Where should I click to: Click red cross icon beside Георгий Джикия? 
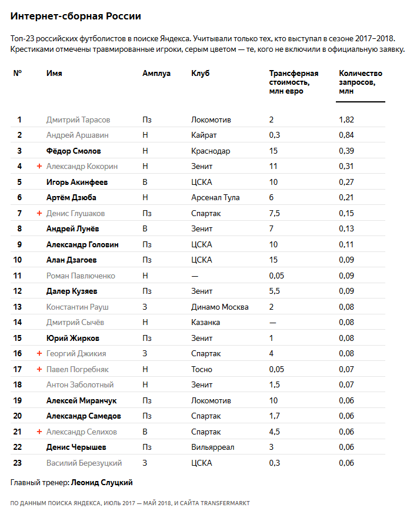39,353
